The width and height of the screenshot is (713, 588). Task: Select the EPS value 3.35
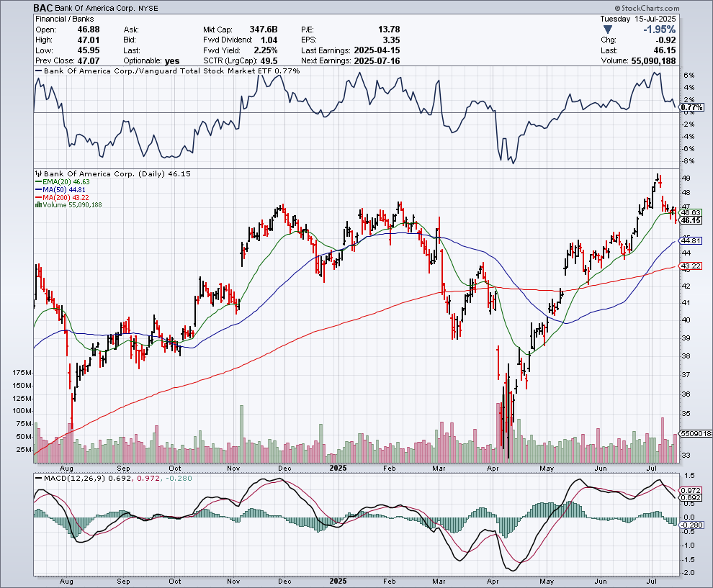click(x=392, y=40)
